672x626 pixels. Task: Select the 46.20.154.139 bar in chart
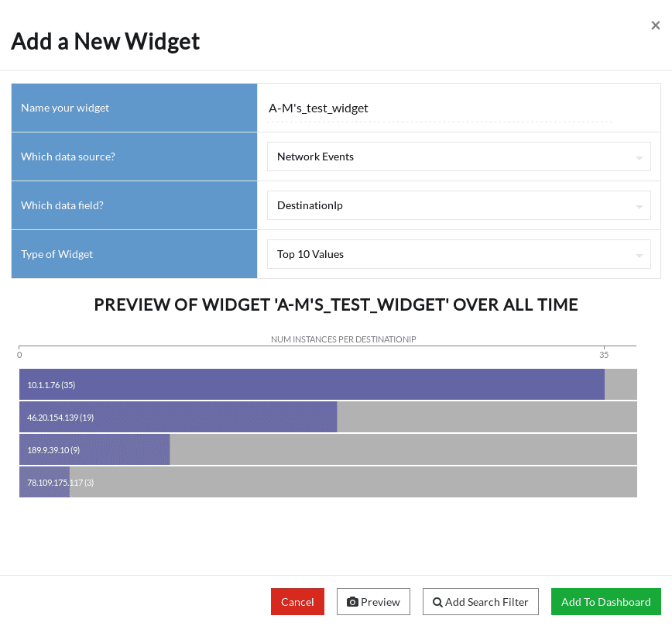178,417
